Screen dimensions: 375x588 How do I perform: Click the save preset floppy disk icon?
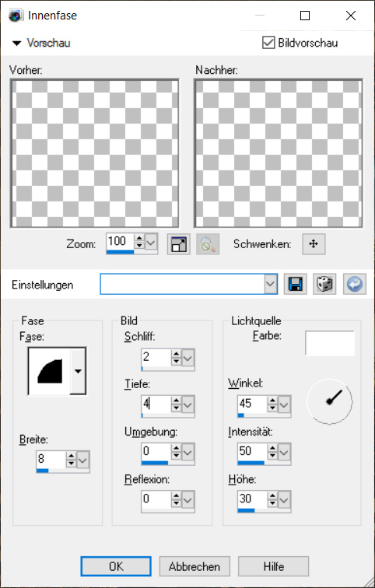pos(295,284)
